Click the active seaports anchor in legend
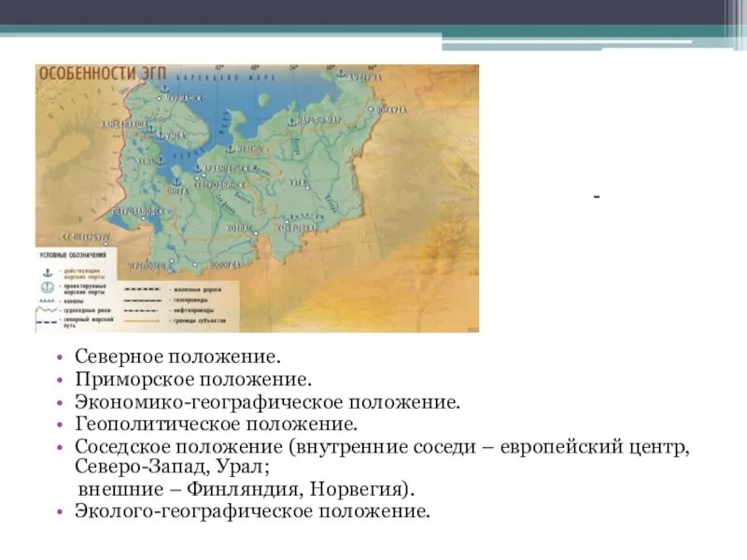 (x=48, y=273)
